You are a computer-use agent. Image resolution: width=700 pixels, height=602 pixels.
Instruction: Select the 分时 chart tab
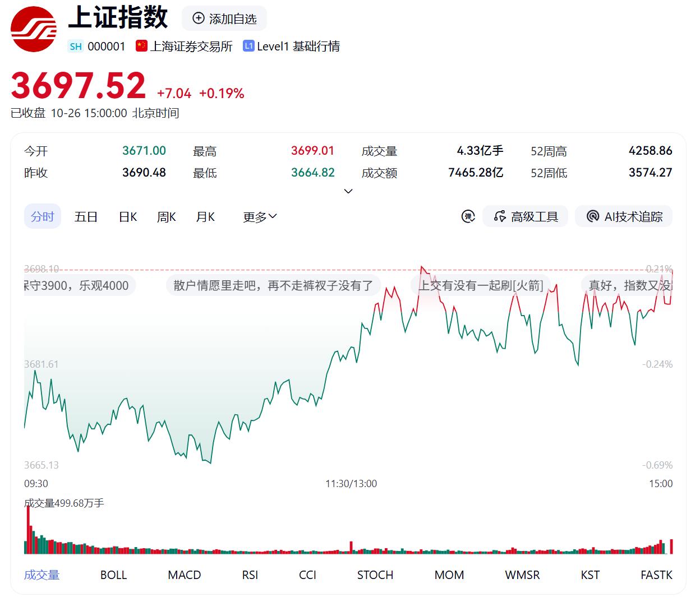[x=43, y=217]
